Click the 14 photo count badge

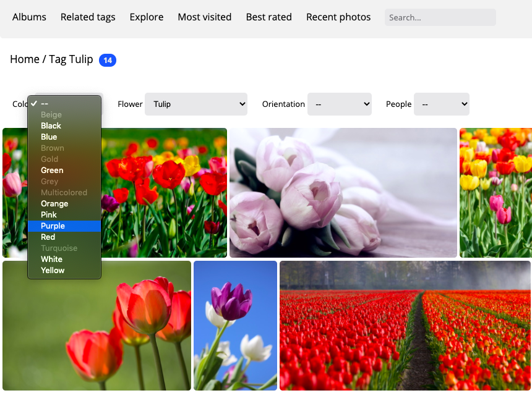point(108,61)
